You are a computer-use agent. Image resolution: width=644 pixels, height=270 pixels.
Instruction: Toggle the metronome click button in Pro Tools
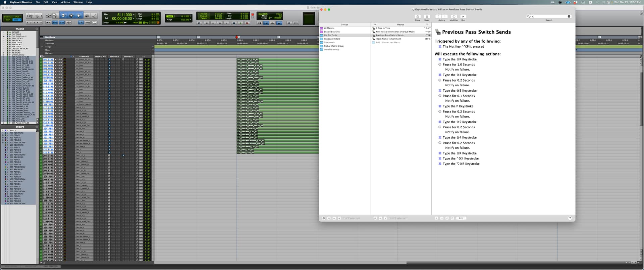tap(266, 23)
